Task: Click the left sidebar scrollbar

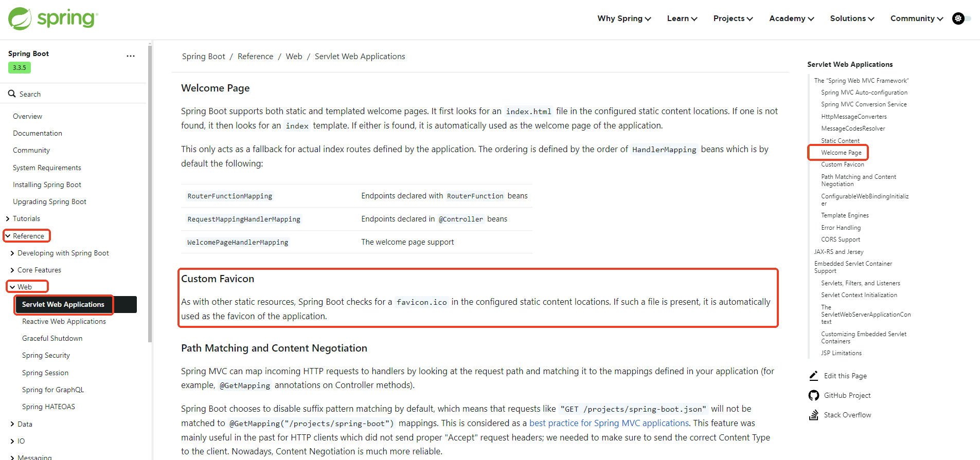Action: coord(150,193)
